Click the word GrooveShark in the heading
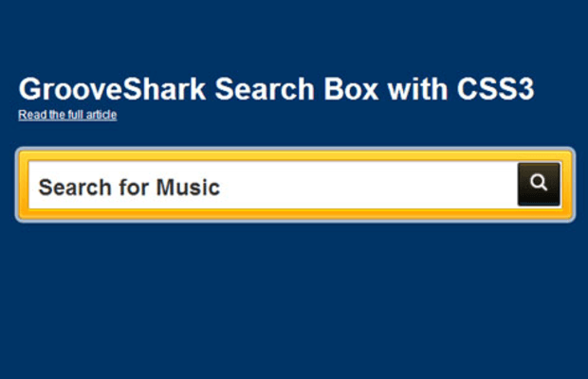Screen dimensions: 588x379 coord(112,89)
